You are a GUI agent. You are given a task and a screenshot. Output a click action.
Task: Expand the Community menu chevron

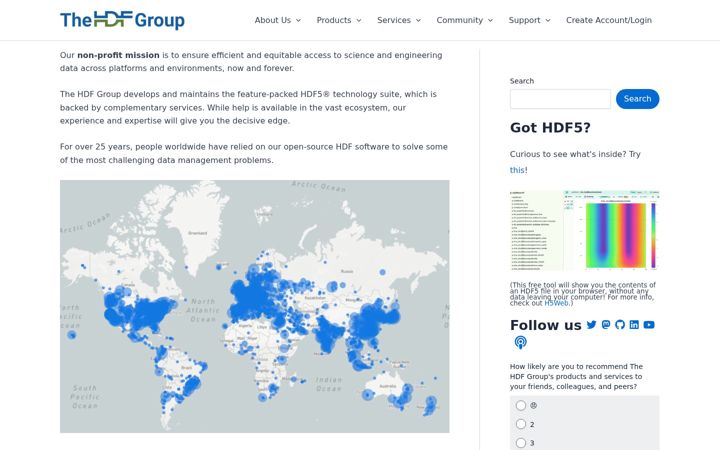(x=490, y=20)
